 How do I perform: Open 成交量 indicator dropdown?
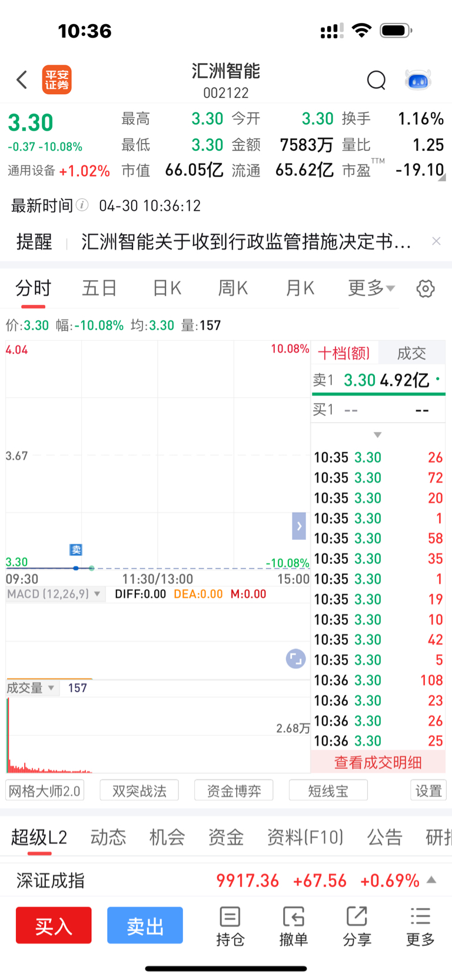click(x=32, y=687)
